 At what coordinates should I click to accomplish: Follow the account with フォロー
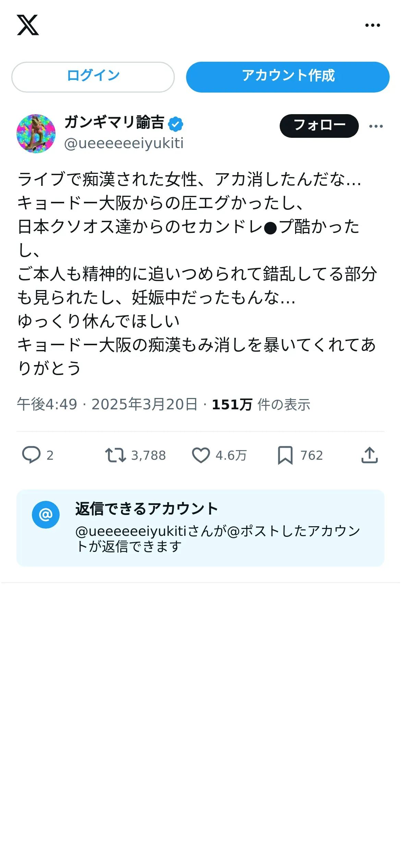click(319, 126)
